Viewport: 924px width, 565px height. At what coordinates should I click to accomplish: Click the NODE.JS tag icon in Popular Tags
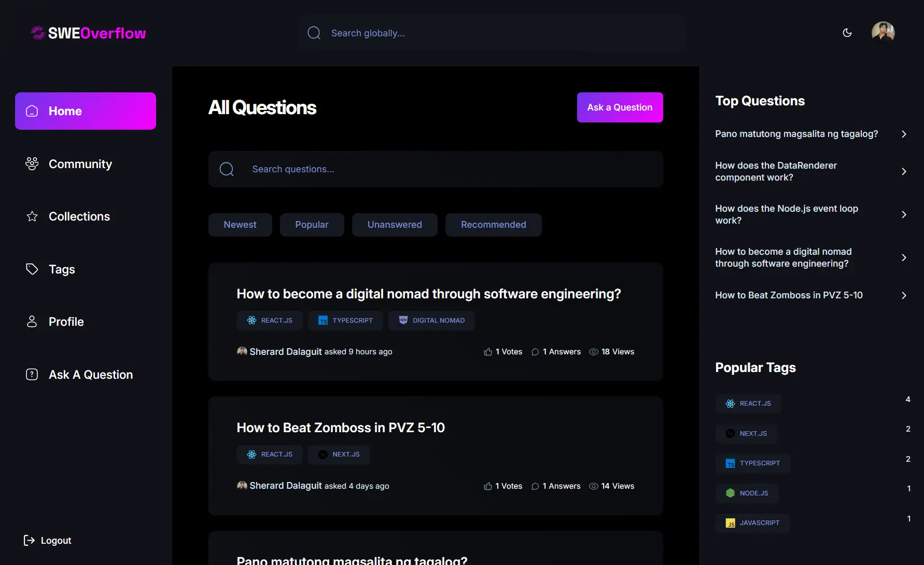click(730, 493)
